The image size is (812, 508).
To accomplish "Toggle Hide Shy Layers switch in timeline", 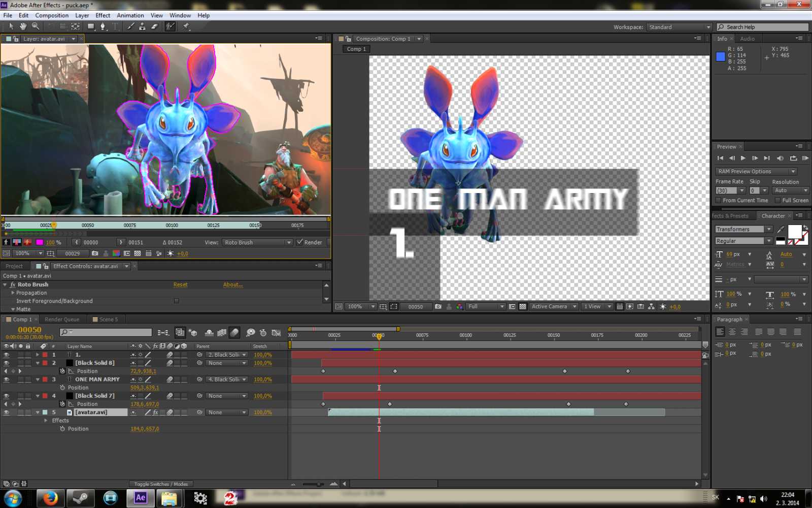I will (x=209, y=333).
